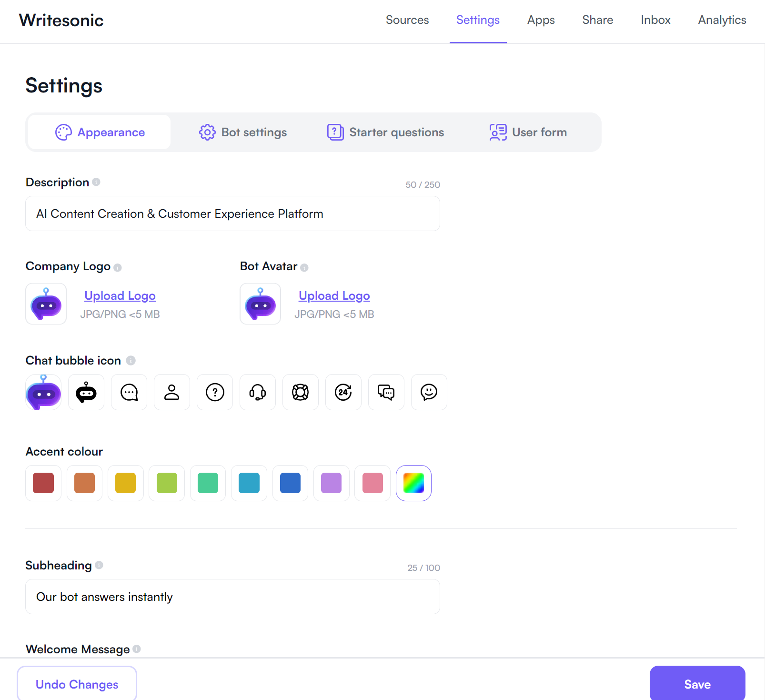This screenshot has width=765, height=700.
Task: Select the lifebuoy chat bubble icon
Action: click(x=301, y=392)
